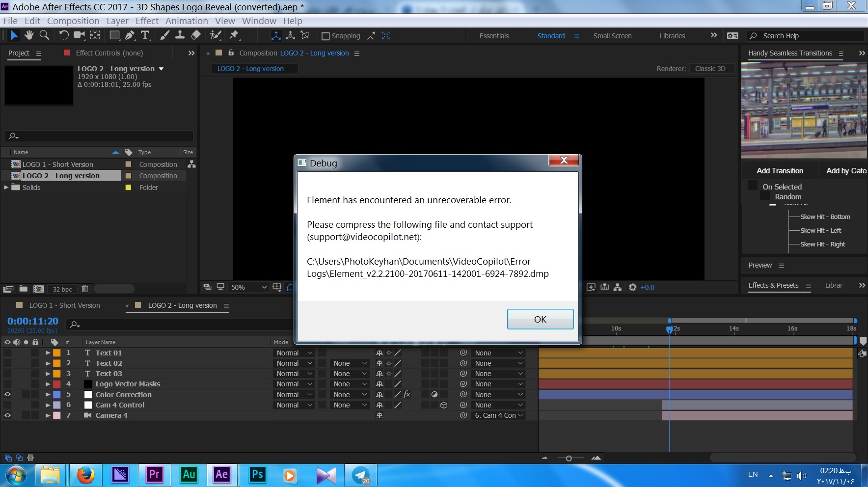Hide the Camera 4 layer eye
Viewport: 868px width, 487px height.
pos(7,415)
